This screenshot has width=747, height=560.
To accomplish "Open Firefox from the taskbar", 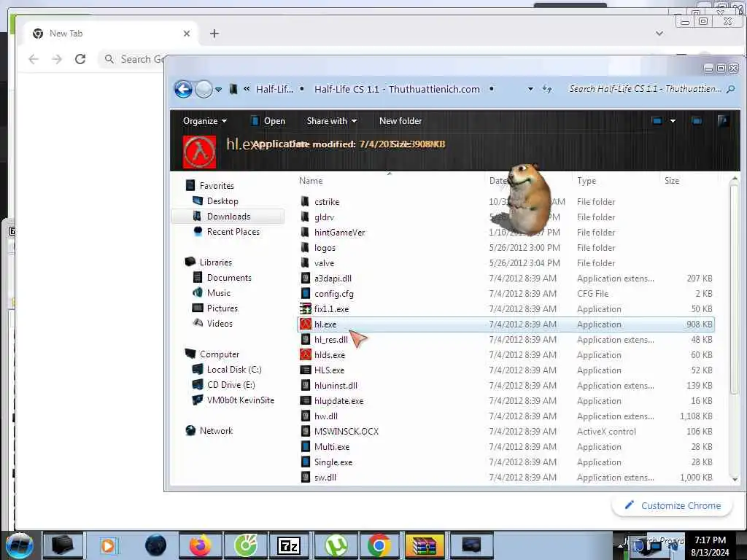I will pyautogui.click(x=200, y=545).
